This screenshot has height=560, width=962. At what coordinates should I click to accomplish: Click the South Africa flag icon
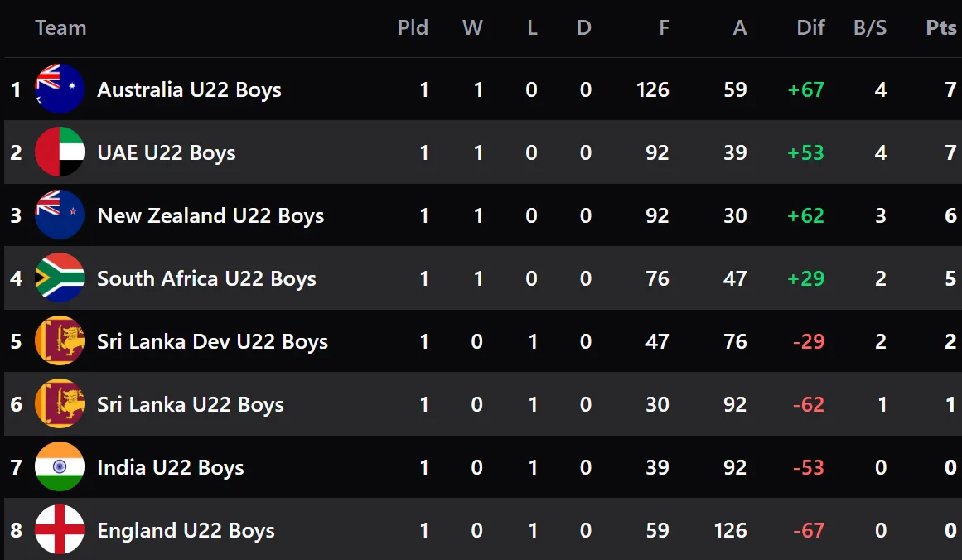(60, 278)
